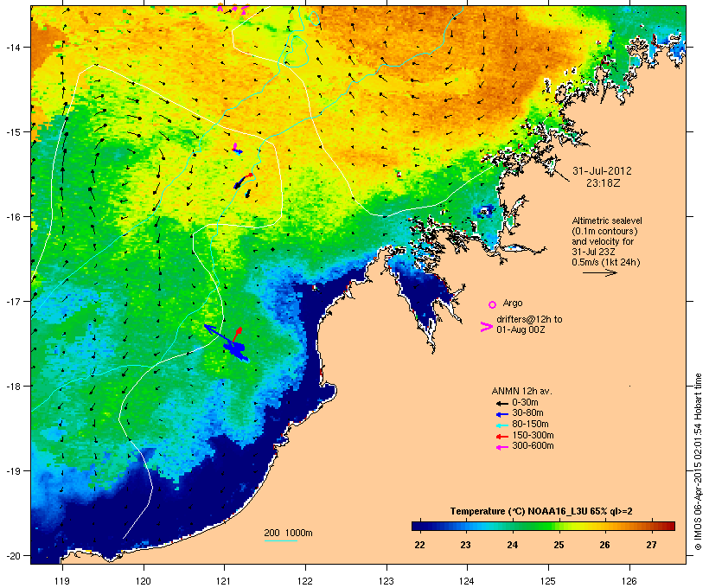Click the blue 30-80m legend arrow
709x588 pixels.
(501, 414)
